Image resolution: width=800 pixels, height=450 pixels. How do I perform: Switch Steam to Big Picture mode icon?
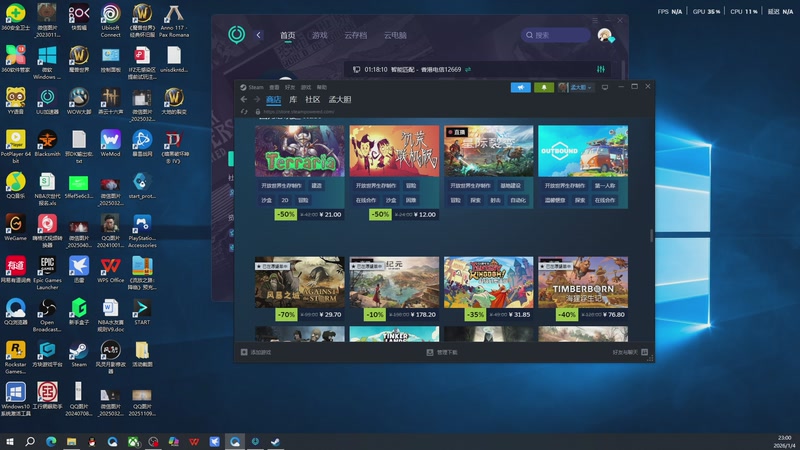[x=605, y=87]
